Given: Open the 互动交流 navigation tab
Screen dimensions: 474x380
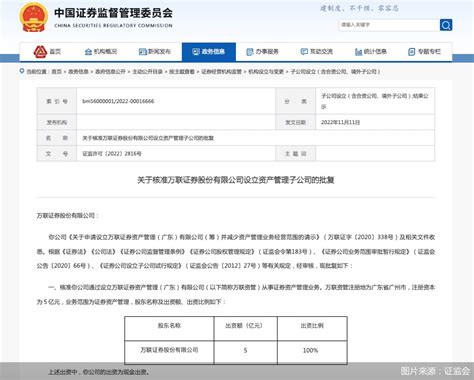Looking at the screenshot, I should tap(317, 52).
